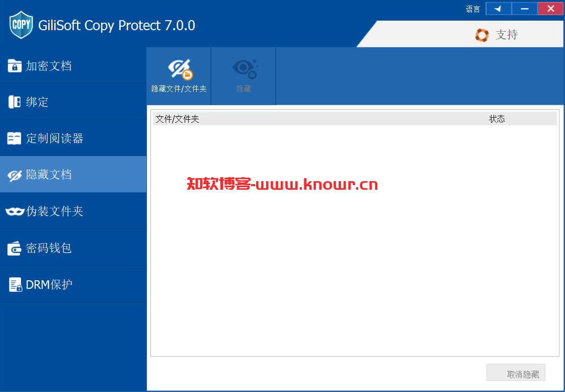The image size is (565, 392).
Task: Select the 绑定 sidebar icon
Action: coord(15,102)
